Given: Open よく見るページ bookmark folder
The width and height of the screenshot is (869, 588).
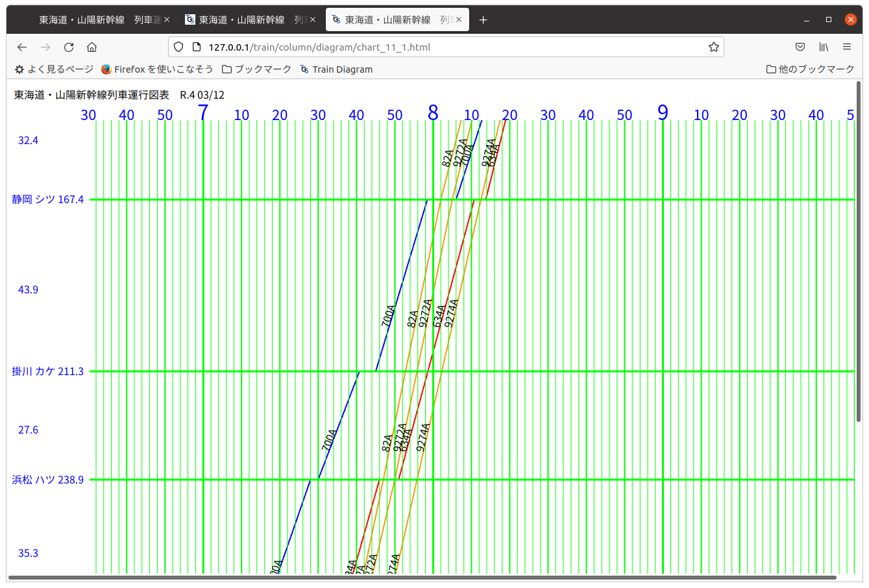Looking at the screenshot, I should pos(55,69).
